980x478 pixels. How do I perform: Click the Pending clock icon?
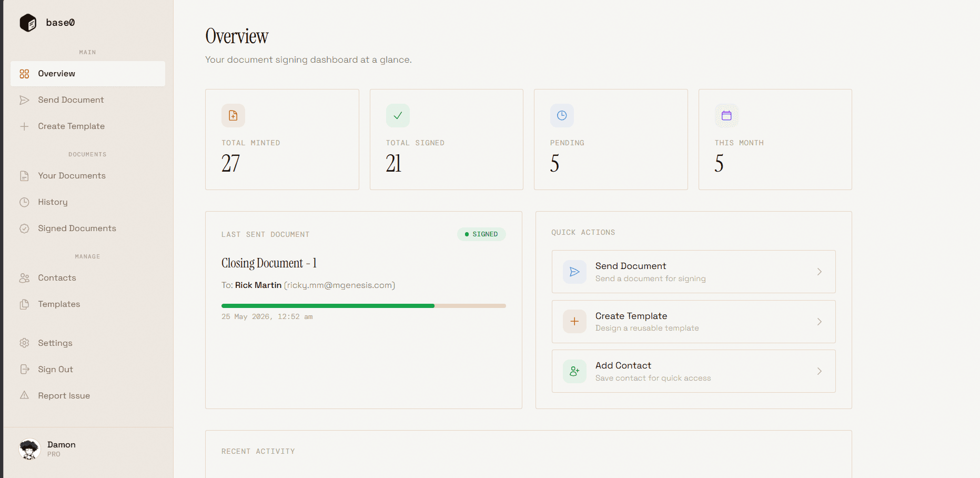tap(562, 115)
